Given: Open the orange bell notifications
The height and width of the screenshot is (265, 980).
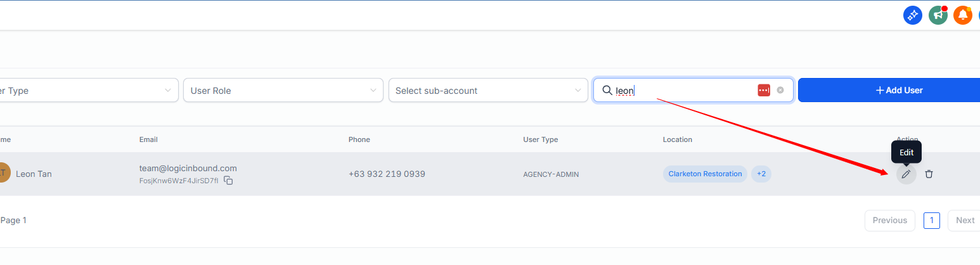Looking at the screenshot, I should point(963,16).
